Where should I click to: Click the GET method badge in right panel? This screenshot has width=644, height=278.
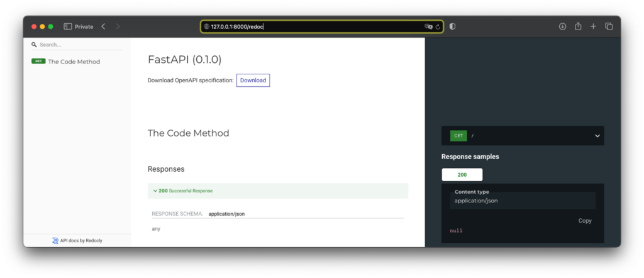click(458, 135)
